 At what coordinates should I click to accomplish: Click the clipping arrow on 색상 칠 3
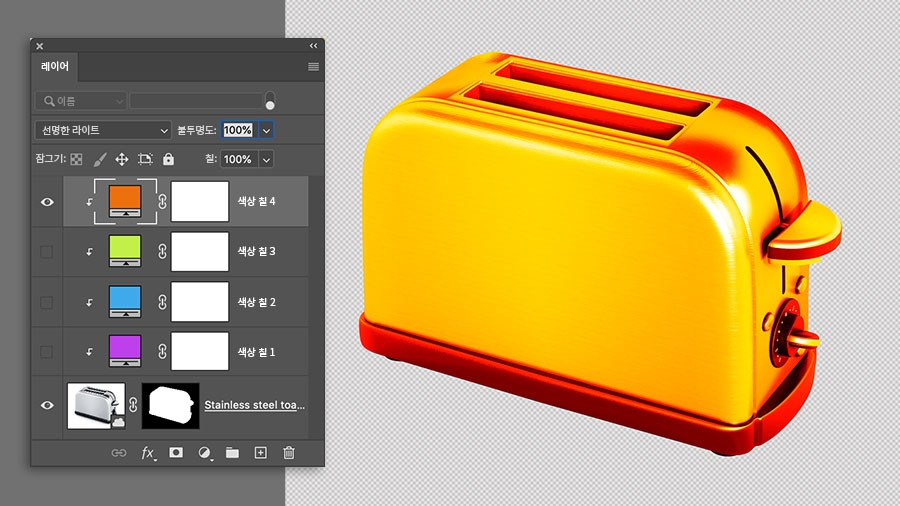point(90,252)
